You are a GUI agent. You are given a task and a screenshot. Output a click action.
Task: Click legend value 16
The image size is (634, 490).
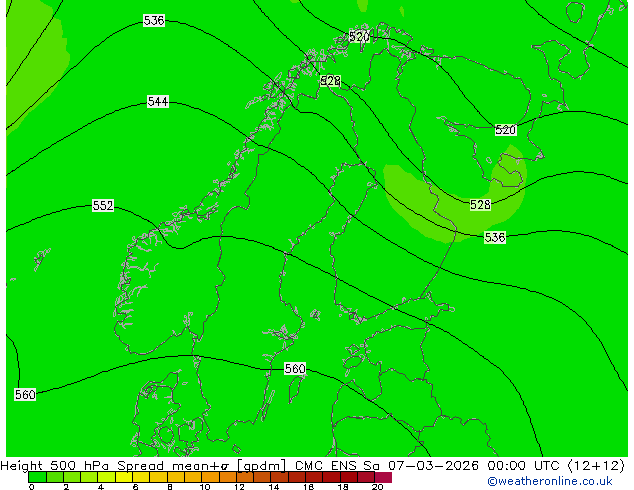[x=309, y=487]
